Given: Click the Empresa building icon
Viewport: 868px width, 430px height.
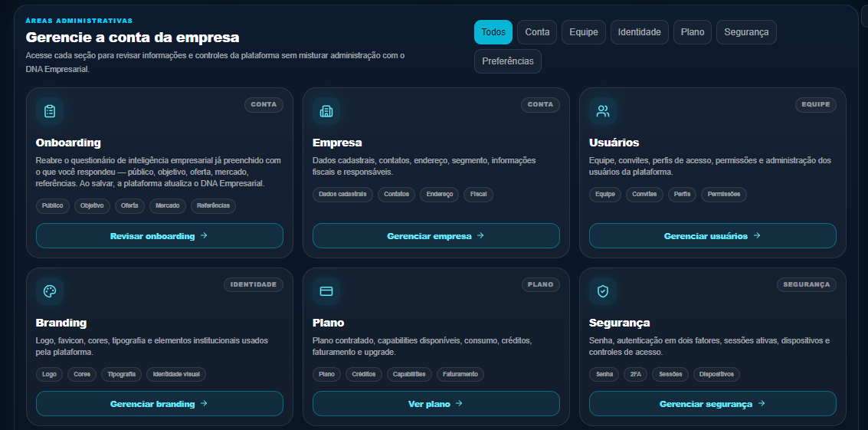Looking at the screenshot, I should tap(326, 111).
